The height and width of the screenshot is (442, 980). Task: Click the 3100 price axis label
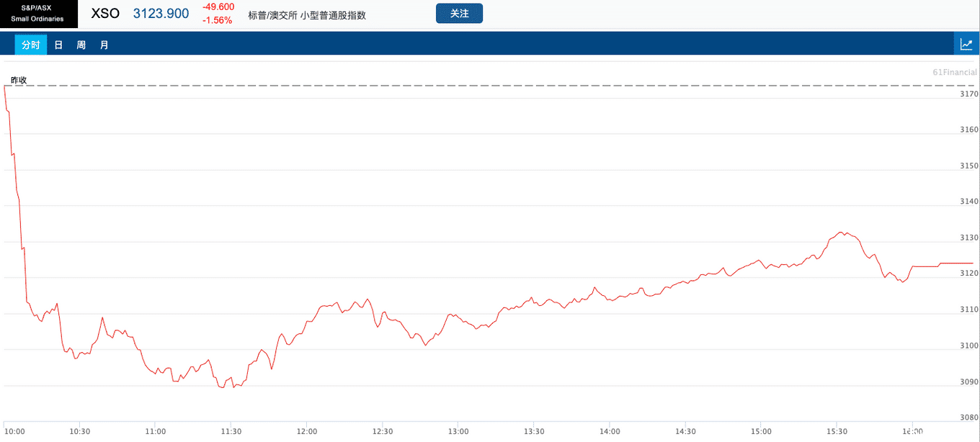point(970,346)
